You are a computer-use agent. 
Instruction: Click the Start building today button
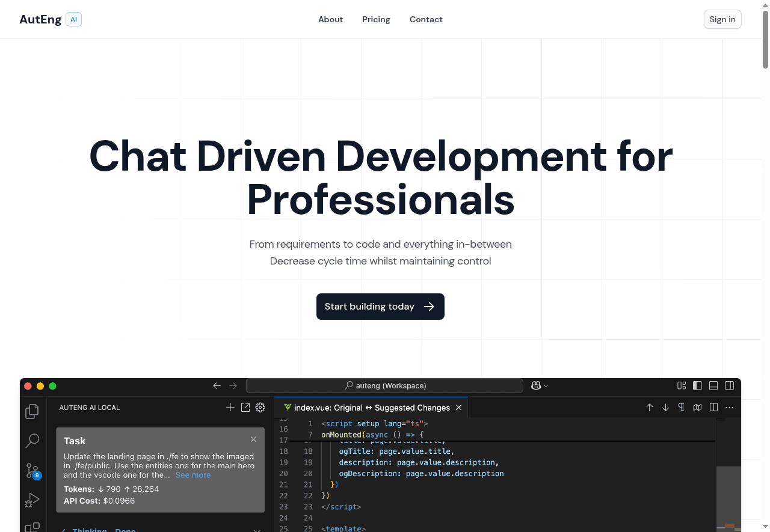point(380,307)
